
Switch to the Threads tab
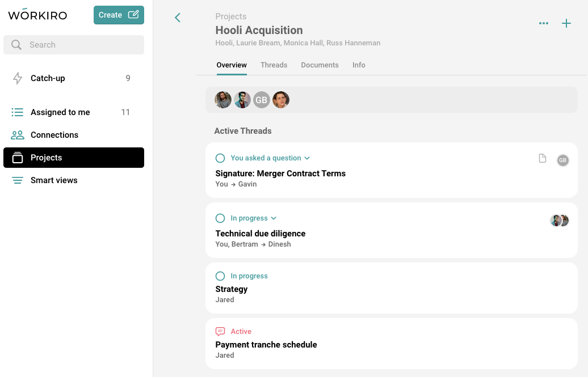[274, 65]
